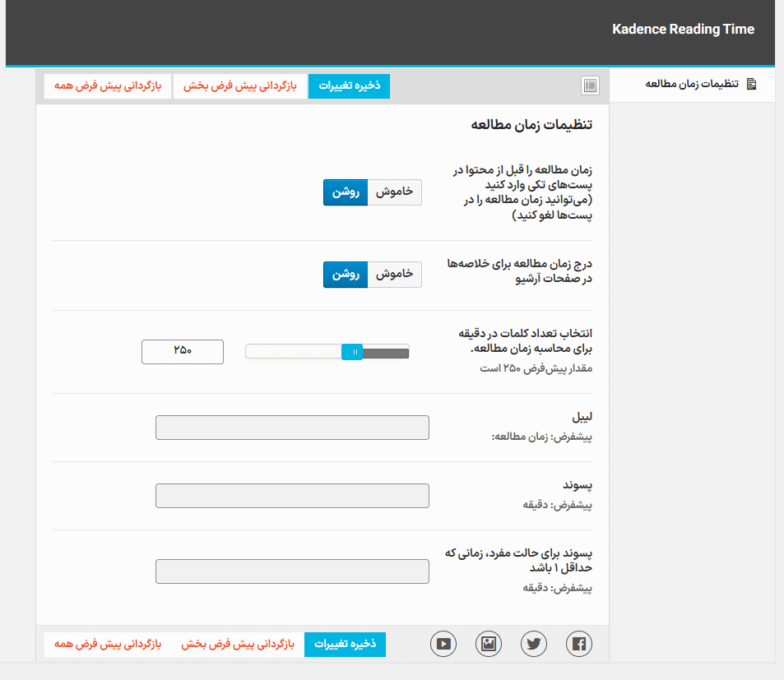Open the YouTube channel icon
The height and width of the screenshot is (680, 784).
(x=443, y=644)
